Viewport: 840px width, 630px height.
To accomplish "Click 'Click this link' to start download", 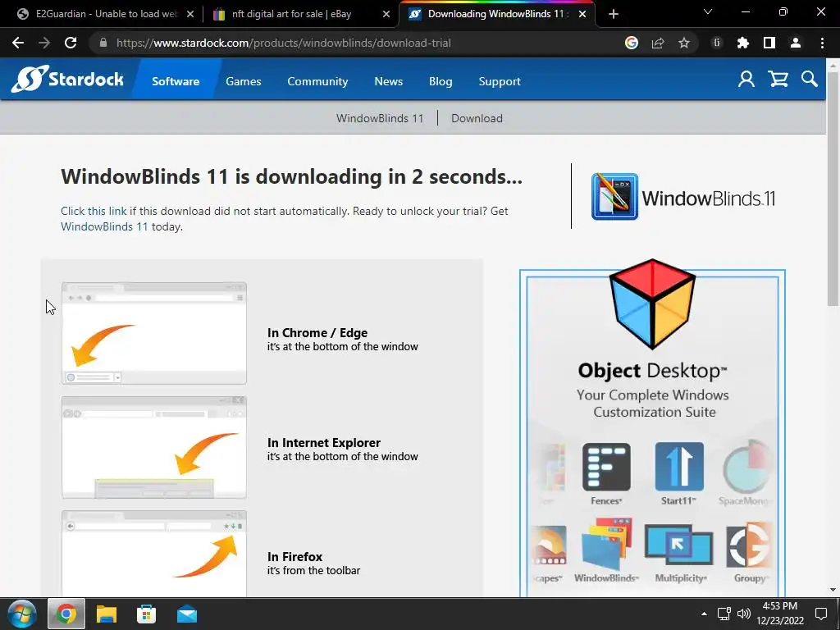I will [x=94, y=211].
